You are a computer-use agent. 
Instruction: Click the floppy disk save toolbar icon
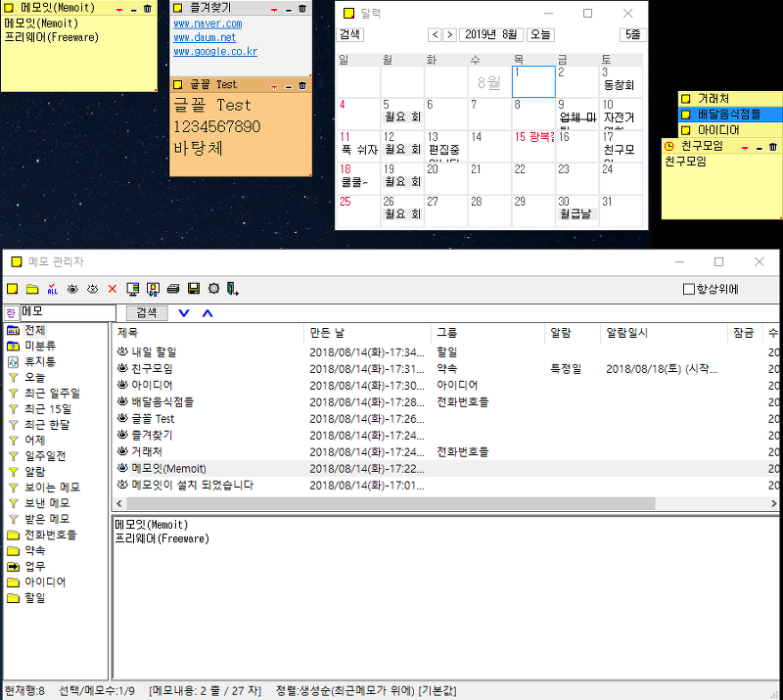[194, 289]
